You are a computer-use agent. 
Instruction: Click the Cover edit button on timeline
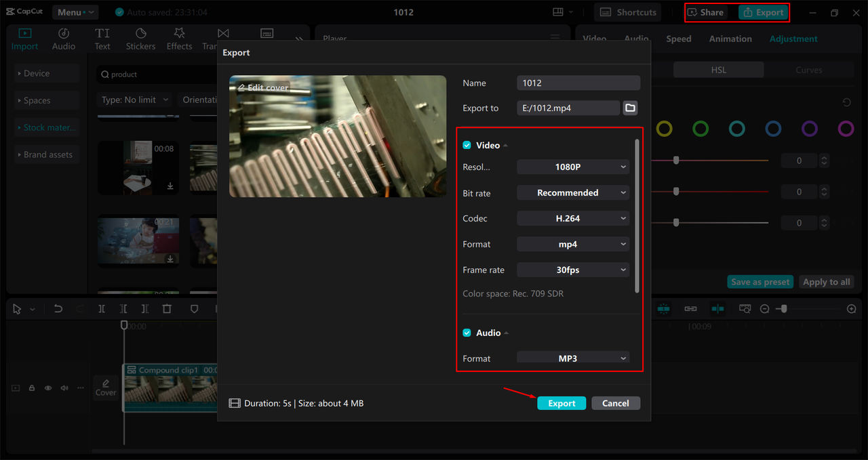[106, 388]
